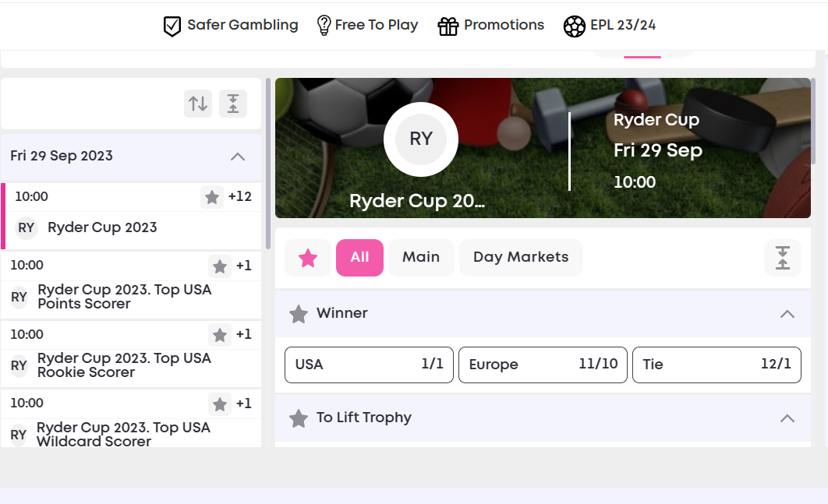Select USA at 1/1 odds

pos(369,365)
